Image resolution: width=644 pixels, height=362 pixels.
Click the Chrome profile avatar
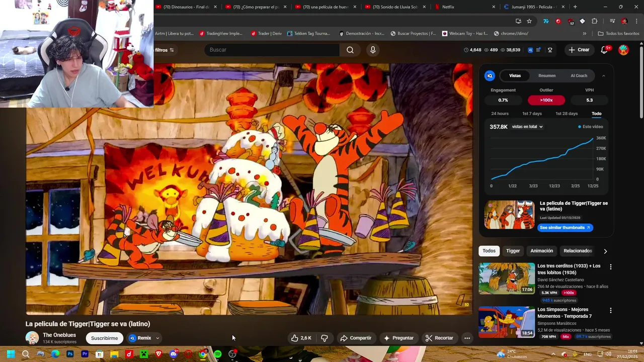(624, 21)
